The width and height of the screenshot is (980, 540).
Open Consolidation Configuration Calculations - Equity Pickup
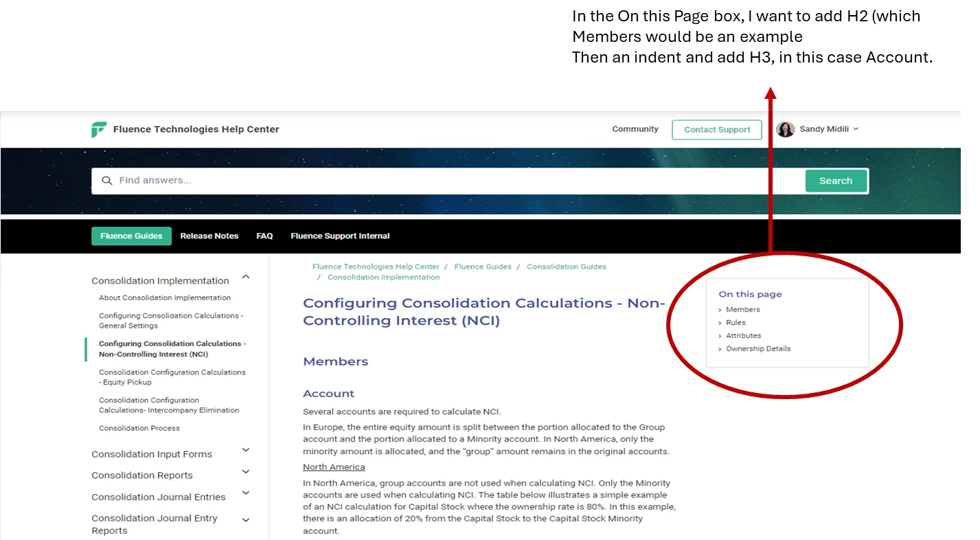click(x=172, y=377)
